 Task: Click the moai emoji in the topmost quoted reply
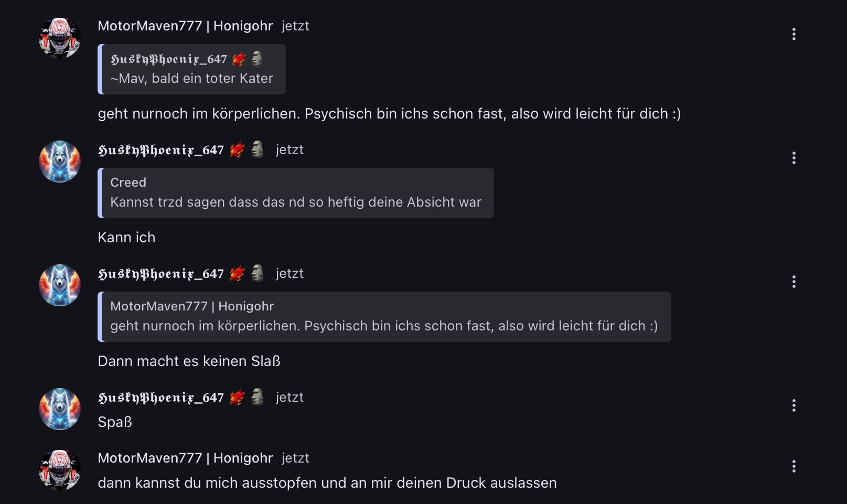point(257,59)
